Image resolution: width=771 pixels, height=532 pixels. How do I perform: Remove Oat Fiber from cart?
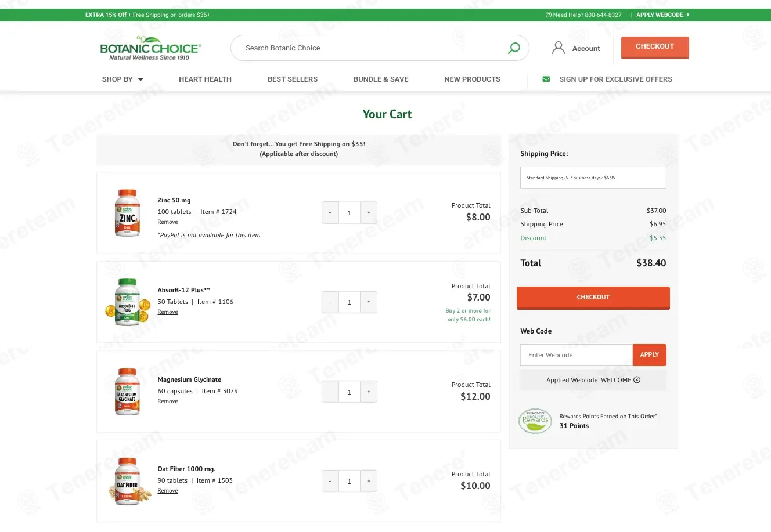168,491
